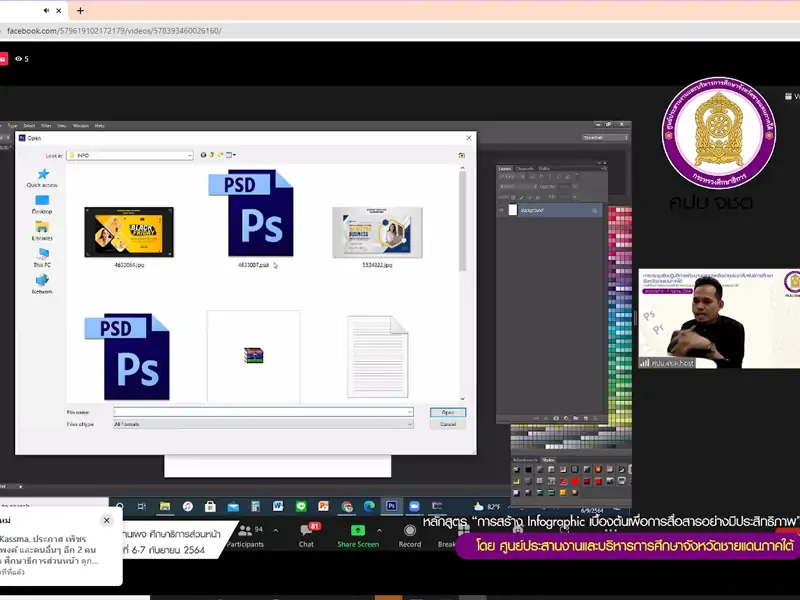
Task: Click the Zoom Participants button
Action: pyautogui.click(x=245, y=536)
